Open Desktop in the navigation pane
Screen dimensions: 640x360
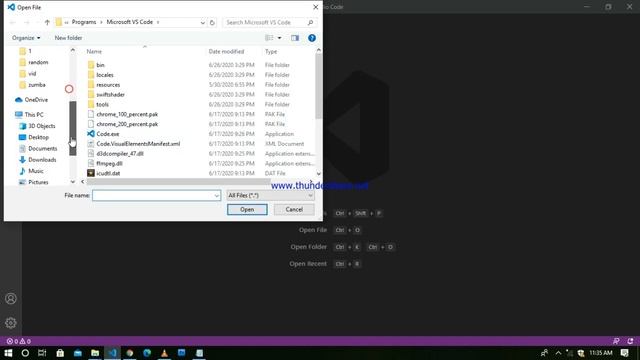tap(34, 137)
